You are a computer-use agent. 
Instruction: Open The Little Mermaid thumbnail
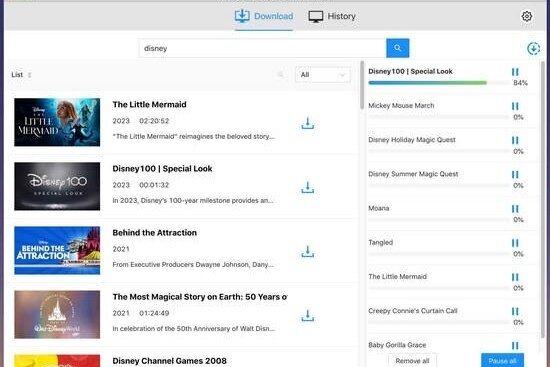[57, 122]
